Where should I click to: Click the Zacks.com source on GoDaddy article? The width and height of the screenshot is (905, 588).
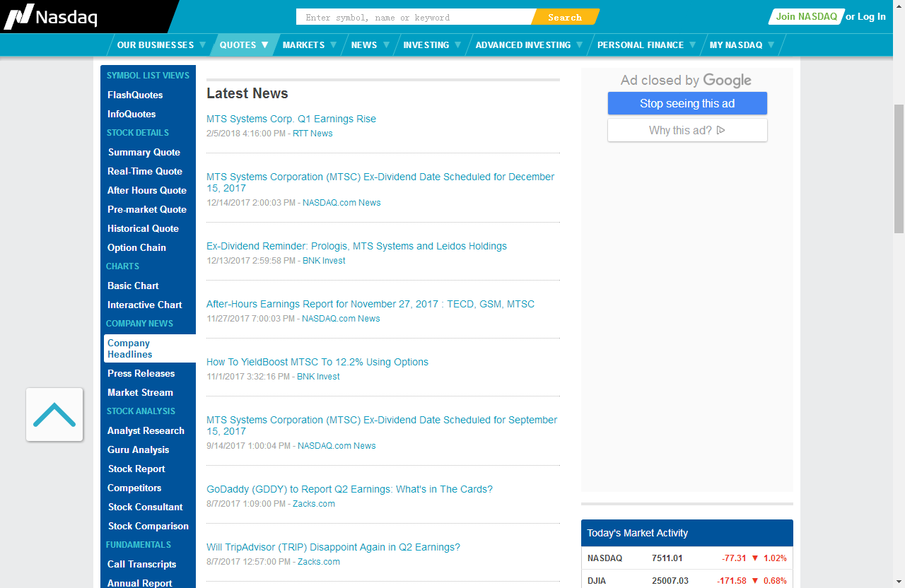pyautogui.click(x=314, y=504)
